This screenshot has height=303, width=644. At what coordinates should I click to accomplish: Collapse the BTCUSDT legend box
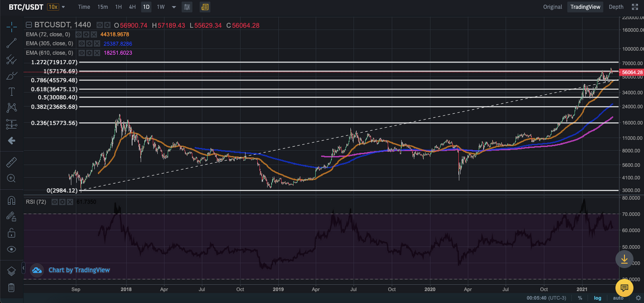pyautogui.click(x=29, y=25)
